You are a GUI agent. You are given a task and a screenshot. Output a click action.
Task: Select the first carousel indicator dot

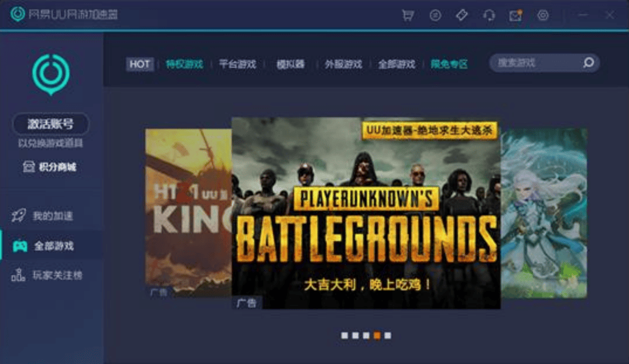click(344, 335)
